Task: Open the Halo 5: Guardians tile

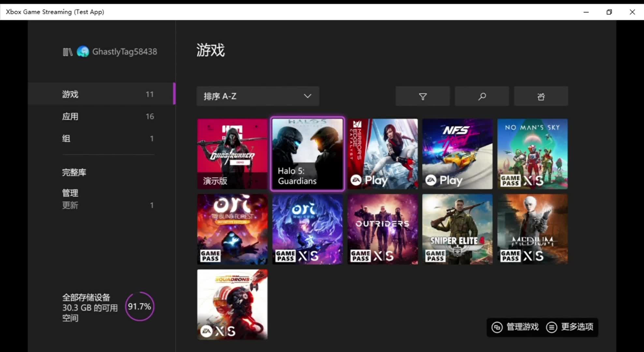Action: [x=307, y=154]
